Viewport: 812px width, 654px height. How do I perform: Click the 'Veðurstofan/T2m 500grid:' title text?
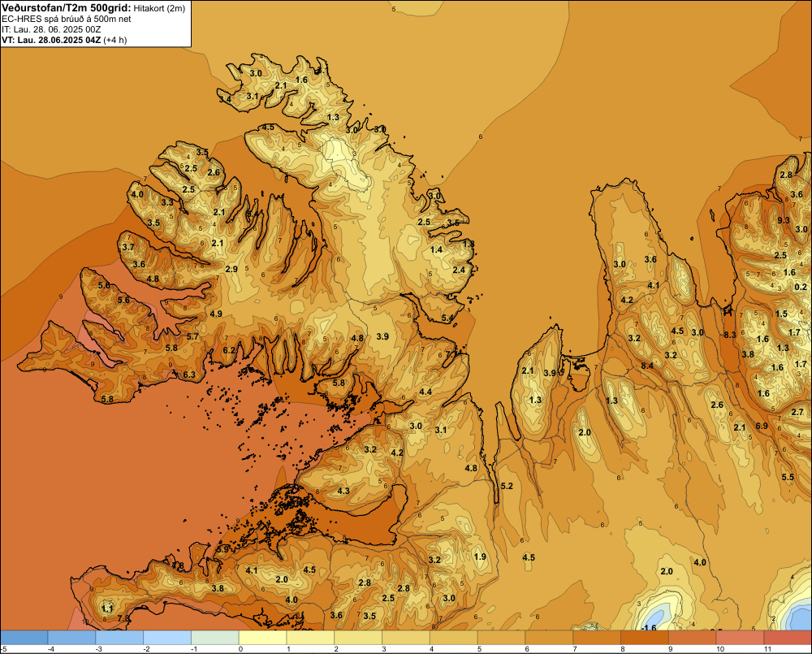[x=66, y=8]
